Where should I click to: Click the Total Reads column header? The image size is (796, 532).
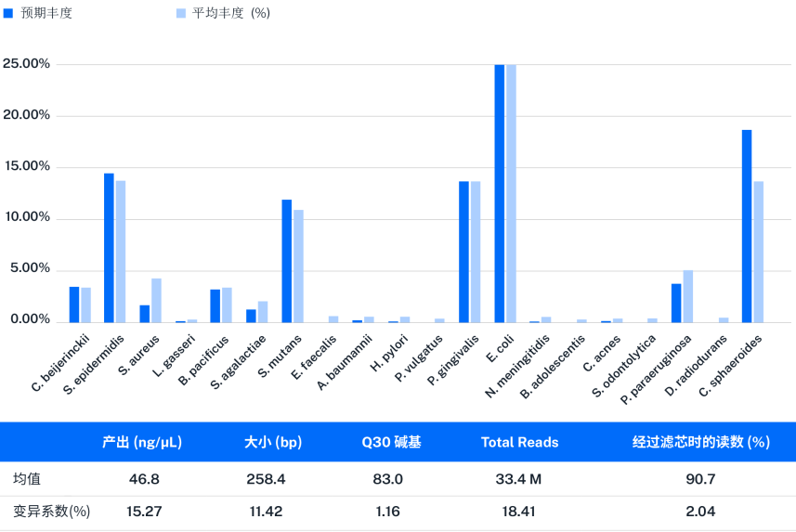519,442
